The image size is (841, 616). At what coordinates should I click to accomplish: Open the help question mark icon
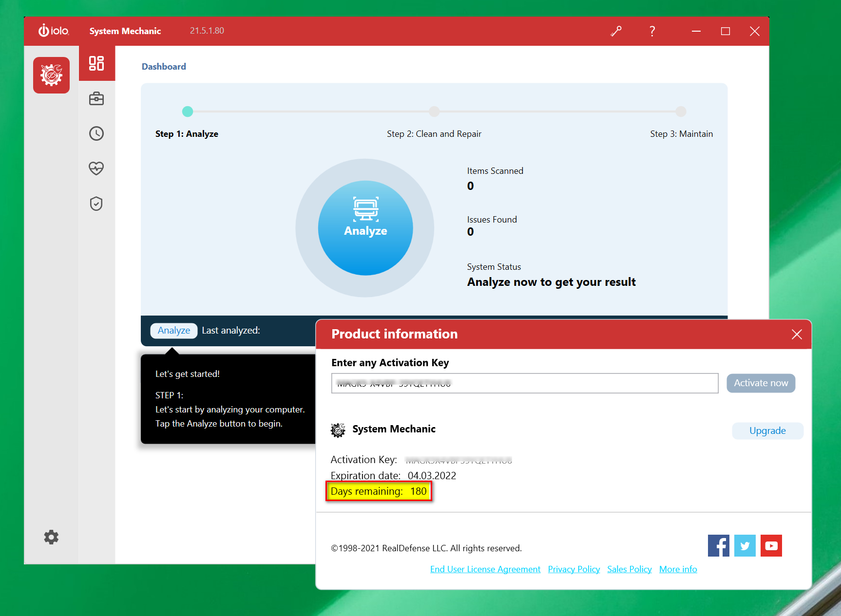[652, 31]
